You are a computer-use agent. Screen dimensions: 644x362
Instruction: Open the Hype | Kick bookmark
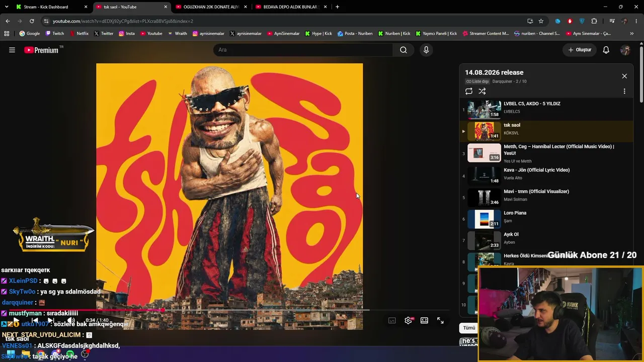[318, 34]
